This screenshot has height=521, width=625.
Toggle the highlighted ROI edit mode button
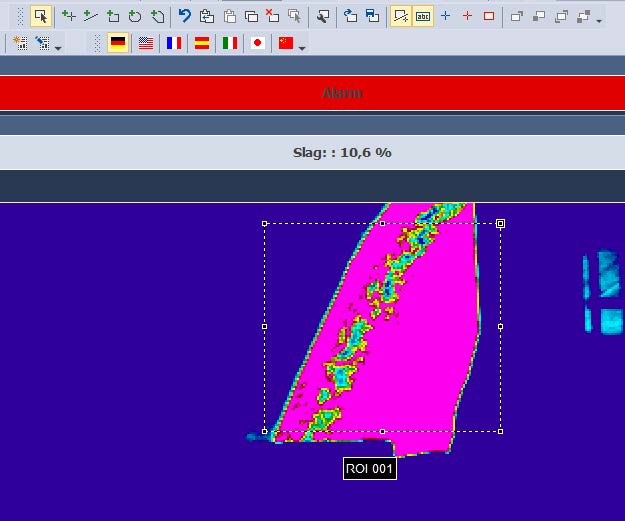coord(401,16)
